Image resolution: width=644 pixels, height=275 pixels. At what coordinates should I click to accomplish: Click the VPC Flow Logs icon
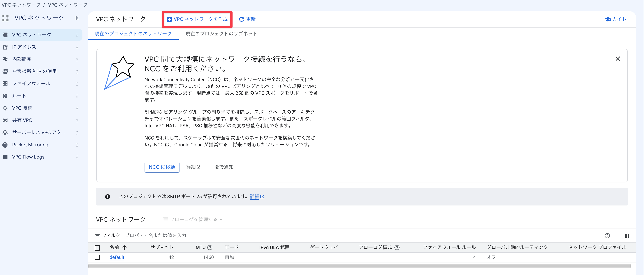tap(5, 157)
